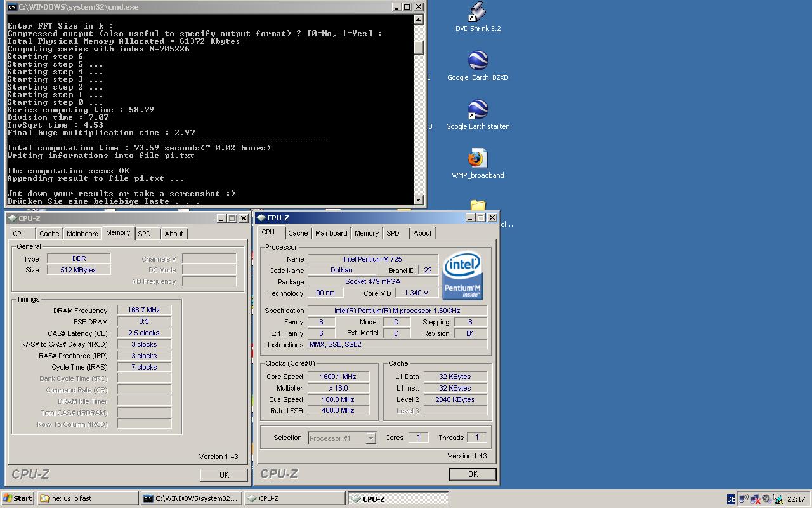Click the Brand ID value '22'

tap(428, 270)
